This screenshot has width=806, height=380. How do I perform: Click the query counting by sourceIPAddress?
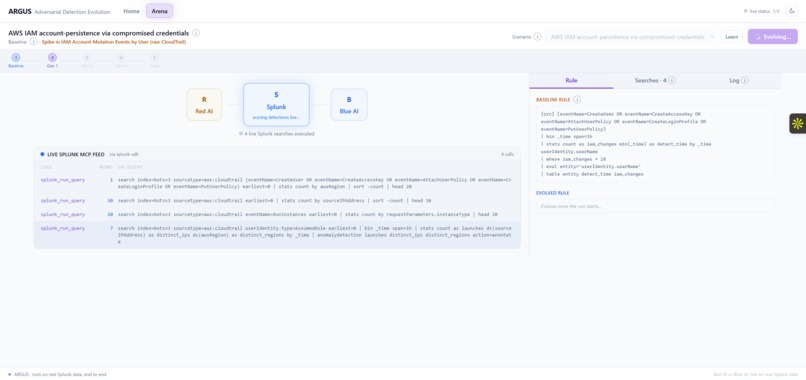pyautogui.click(x=274, y=201)
